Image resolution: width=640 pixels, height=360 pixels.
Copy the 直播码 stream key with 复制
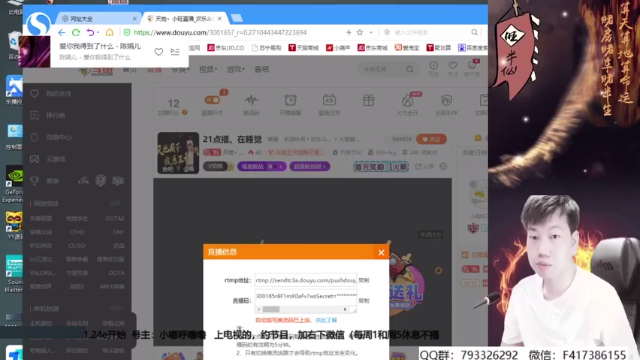(364, 300)
